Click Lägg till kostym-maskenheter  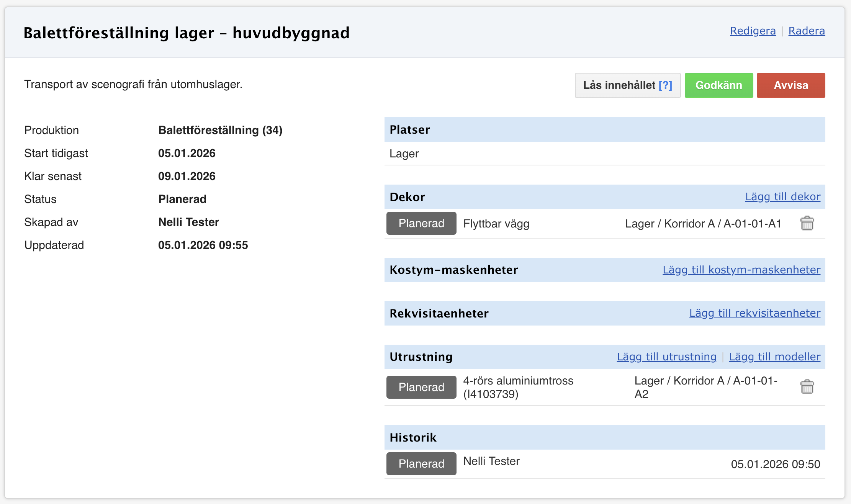(741, 270)
